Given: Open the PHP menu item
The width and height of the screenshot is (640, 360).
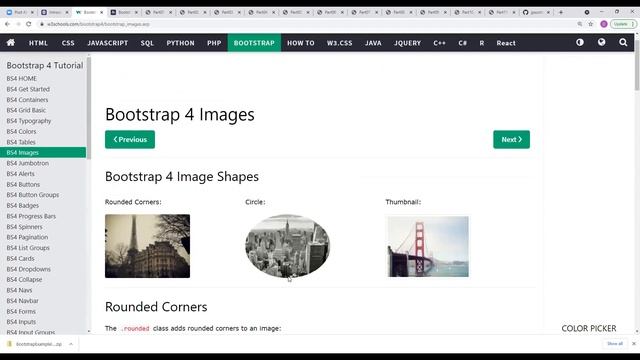Looking at the screenshot, I should pos(214,43).
